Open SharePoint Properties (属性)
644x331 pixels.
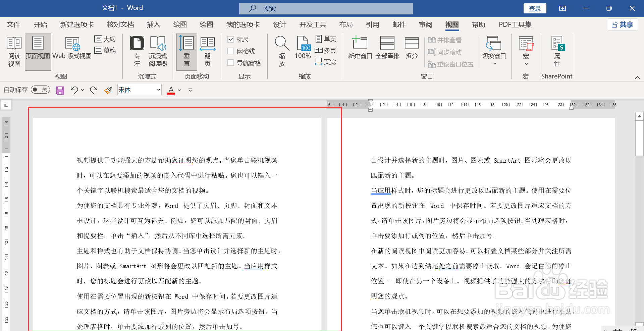[x=557, y=52]
